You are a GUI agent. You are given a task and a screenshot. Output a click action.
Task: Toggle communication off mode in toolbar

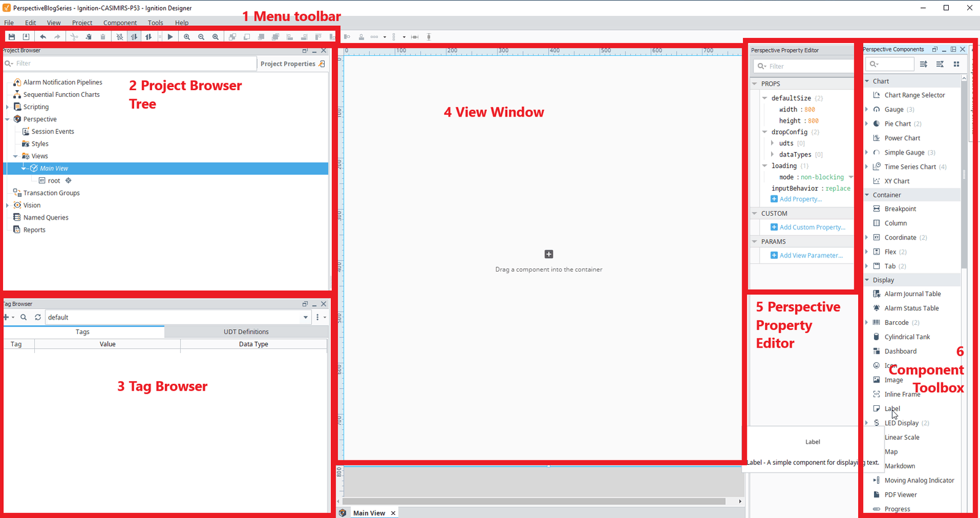coord(119,37)
